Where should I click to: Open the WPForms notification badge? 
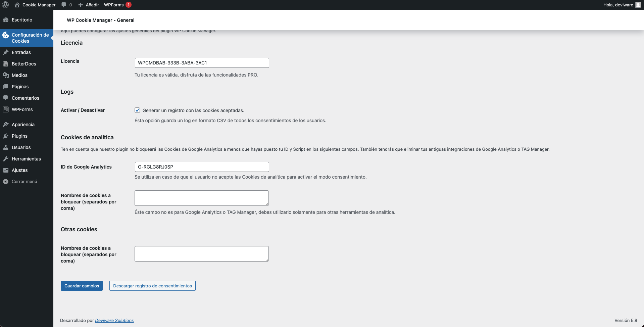pyautogui.click(x=128, y=5)
